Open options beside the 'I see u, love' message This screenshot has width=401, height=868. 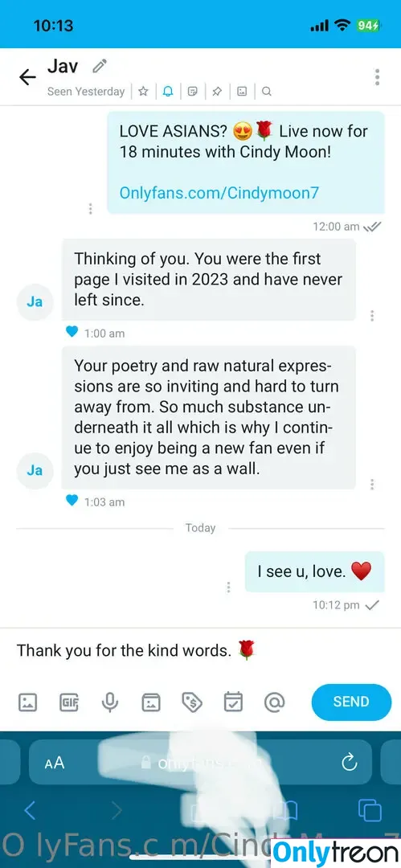(x=228, y=588)
